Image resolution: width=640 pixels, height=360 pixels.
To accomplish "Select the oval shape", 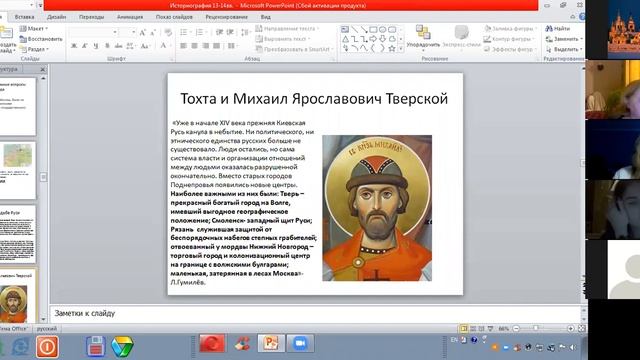I will 382,30.
